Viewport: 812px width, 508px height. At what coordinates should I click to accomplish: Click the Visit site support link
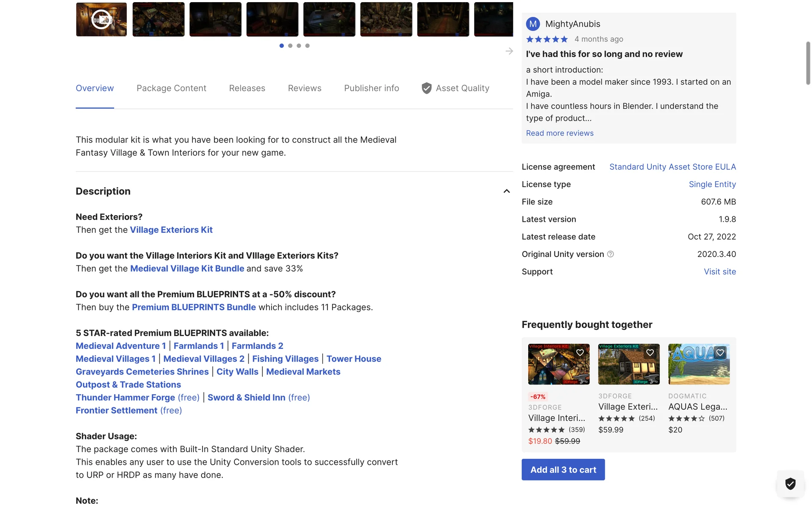pos(719,272)
